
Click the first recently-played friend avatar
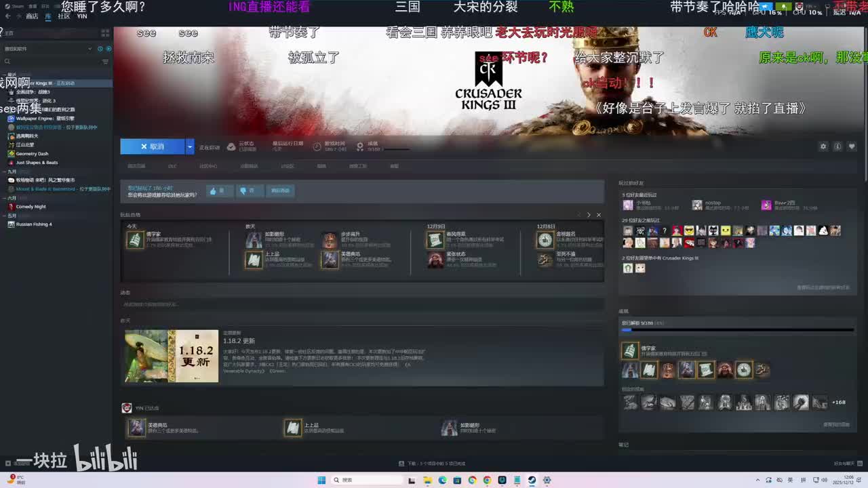click(x=627, y=205)
